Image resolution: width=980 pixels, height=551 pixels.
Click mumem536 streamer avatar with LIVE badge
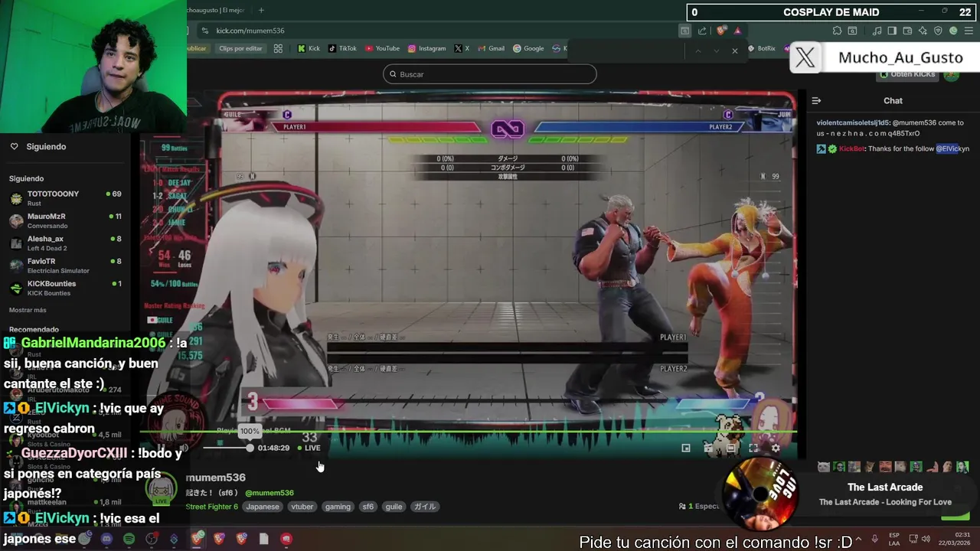[162, 489]
